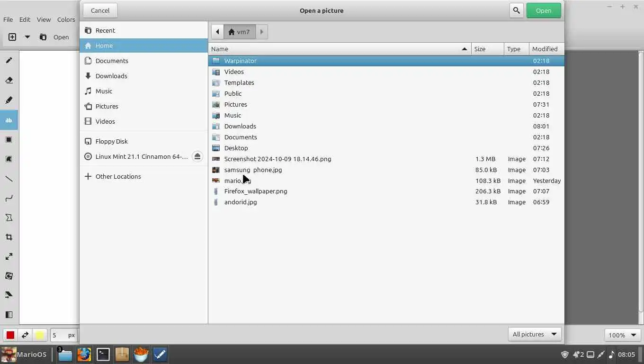Open the Colors menu in Drawing
Viewport: 644px width, 364px height.
click(66, 19)
